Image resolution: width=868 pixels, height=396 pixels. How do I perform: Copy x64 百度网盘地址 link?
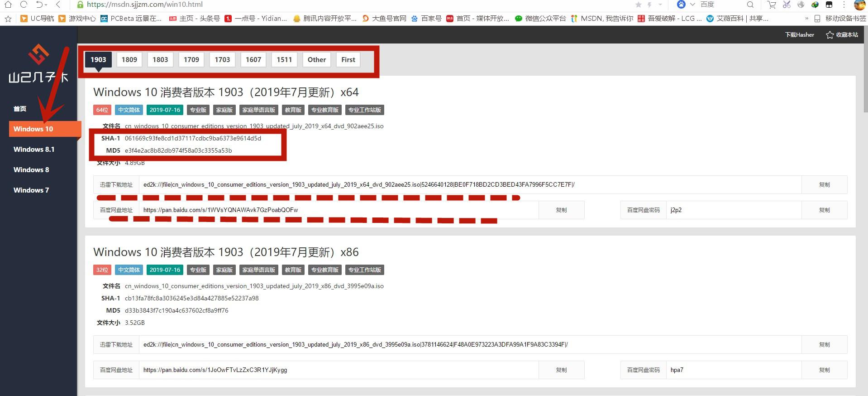click(562, 210)
